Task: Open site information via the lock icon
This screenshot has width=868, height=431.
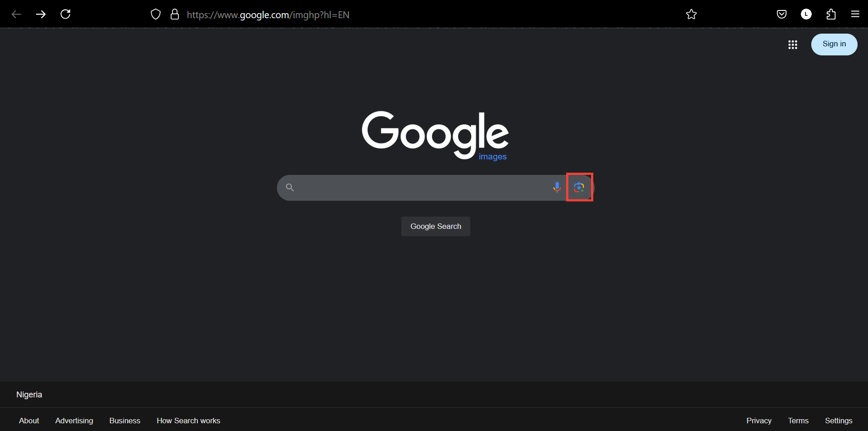Action: (175, 14)
